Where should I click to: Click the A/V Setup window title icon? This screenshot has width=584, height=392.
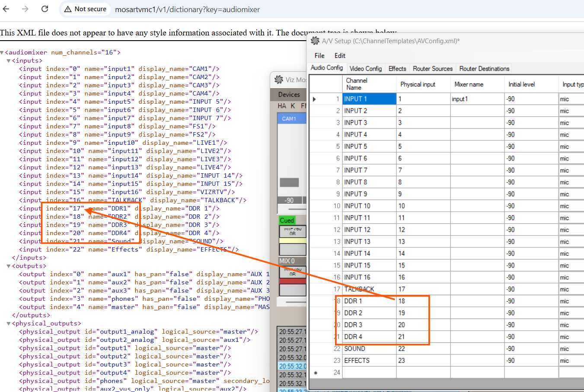click(315, 41)
